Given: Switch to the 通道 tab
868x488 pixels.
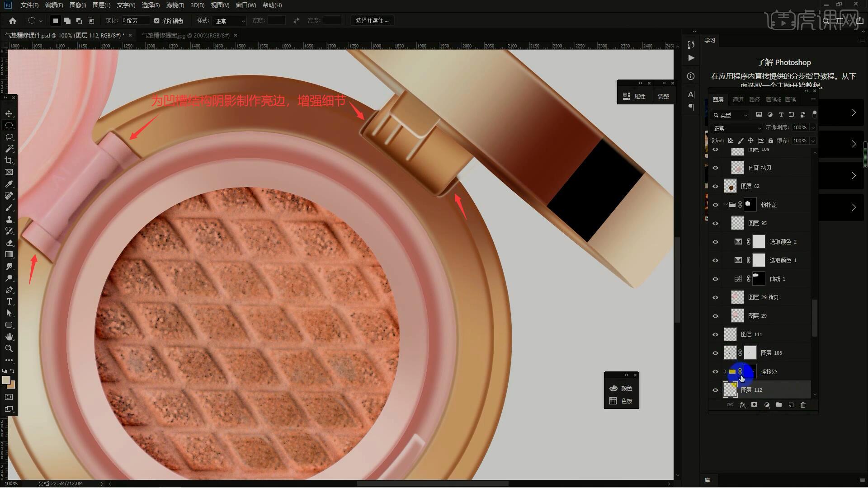Looking at the screenshot, I should (738, 99).
